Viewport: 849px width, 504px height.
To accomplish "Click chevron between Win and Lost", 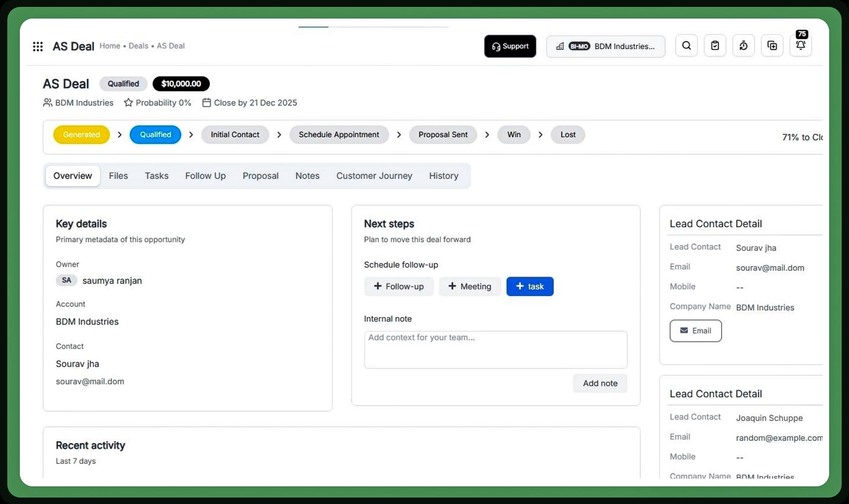I will click(540, 135).
